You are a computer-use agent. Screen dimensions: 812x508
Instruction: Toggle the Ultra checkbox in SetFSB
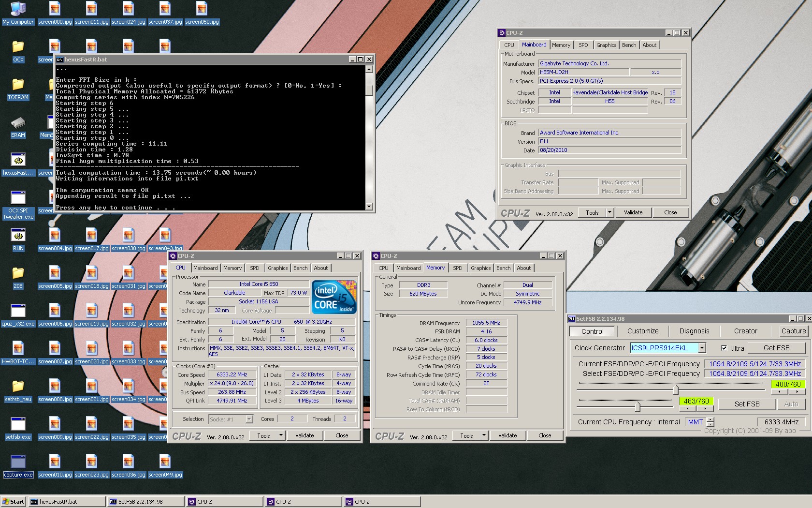724,348
